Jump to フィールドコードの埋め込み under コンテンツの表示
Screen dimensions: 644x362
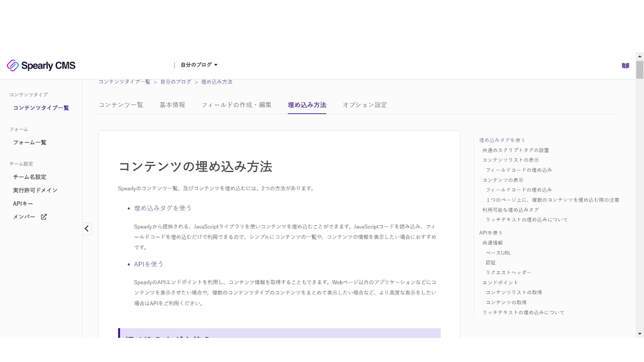pyautogui.click(x=519, y=190)
